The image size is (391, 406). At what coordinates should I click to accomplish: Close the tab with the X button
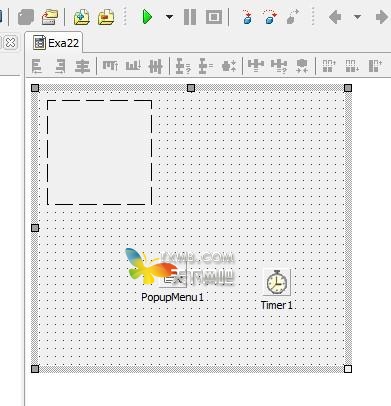[x=11, y=43]
